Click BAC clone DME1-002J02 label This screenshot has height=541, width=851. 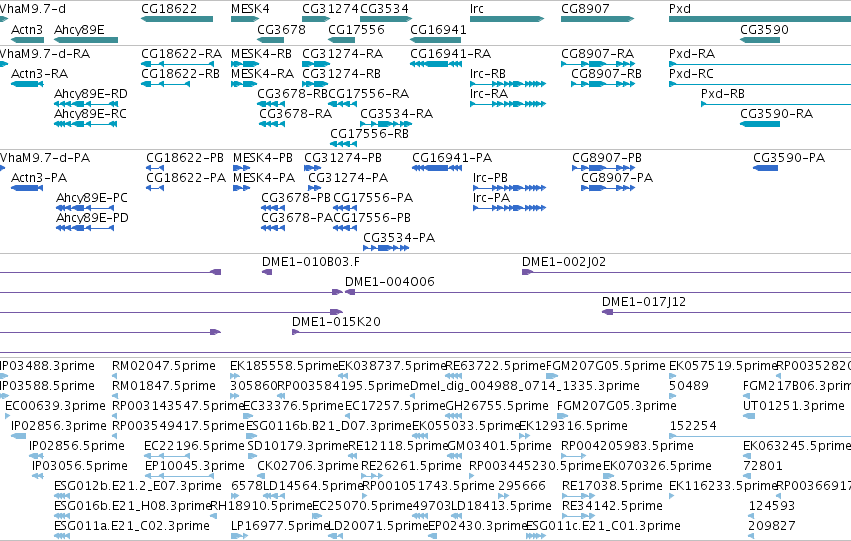[x=564, y=262]
